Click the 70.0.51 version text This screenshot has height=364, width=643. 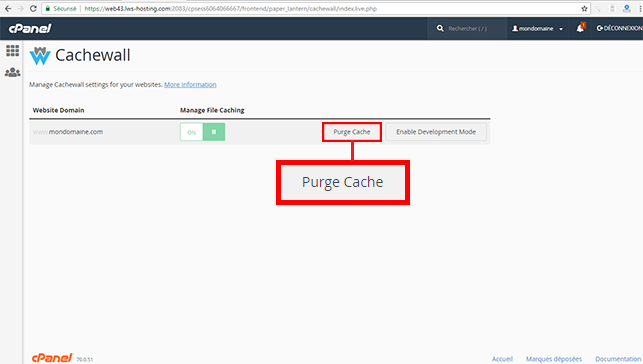[x=84, y=359]
